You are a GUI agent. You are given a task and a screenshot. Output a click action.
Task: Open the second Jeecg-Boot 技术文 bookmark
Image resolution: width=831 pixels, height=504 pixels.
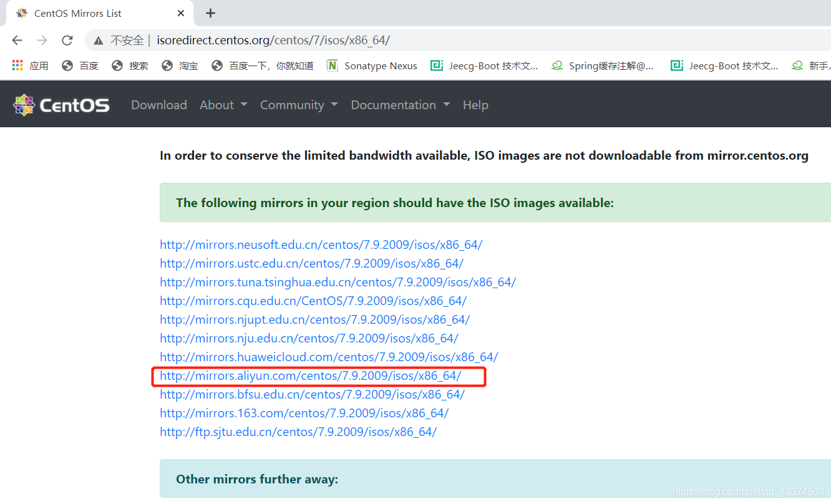pos(724,65)
